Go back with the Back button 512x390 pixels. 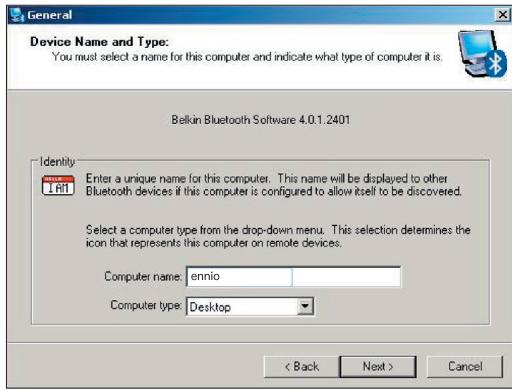pyautogui.click(x=302, y=367)
